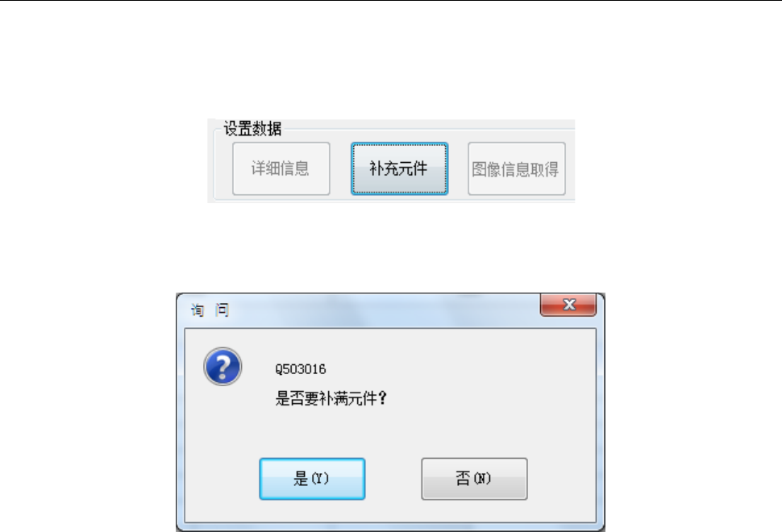Screen dimensions: 782x532
Task: Open 详细信息 details button
Action: pos(281,168)
